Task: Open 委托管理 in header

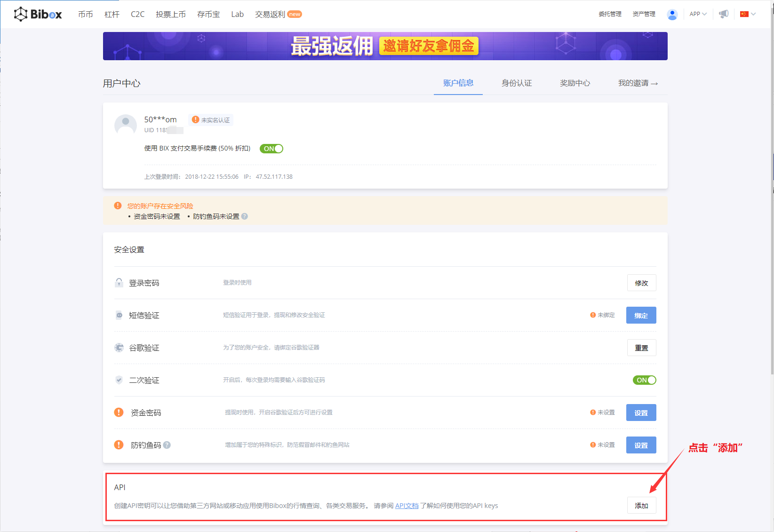Action: coord(610,14)
